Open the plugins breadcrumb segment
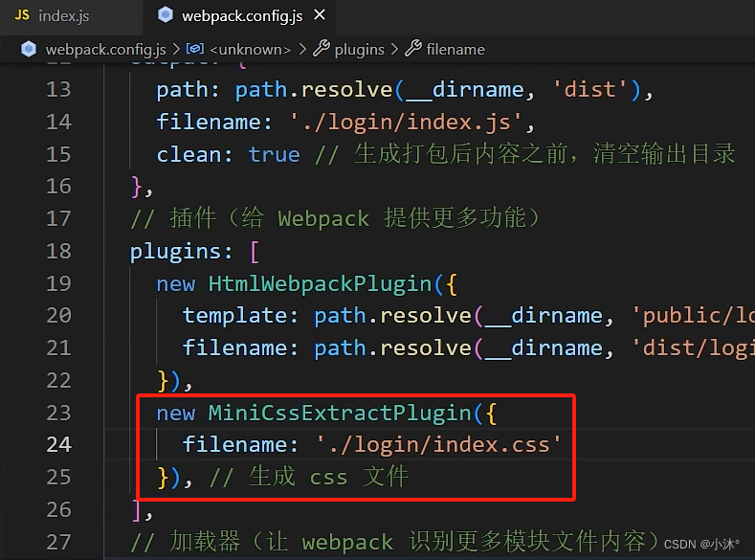 (x=359, y=49)
